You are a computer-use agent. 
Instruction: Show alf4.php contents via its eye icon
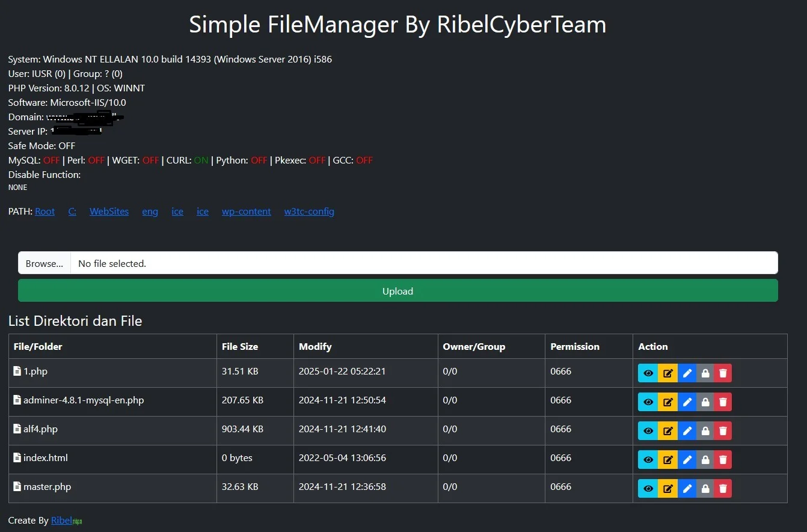648,430
